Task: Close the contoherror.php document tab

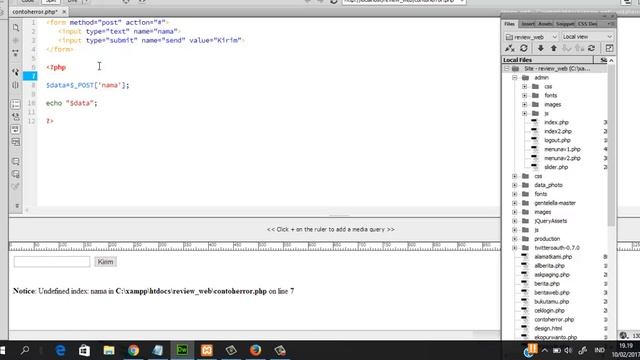Action: (64, 12)
